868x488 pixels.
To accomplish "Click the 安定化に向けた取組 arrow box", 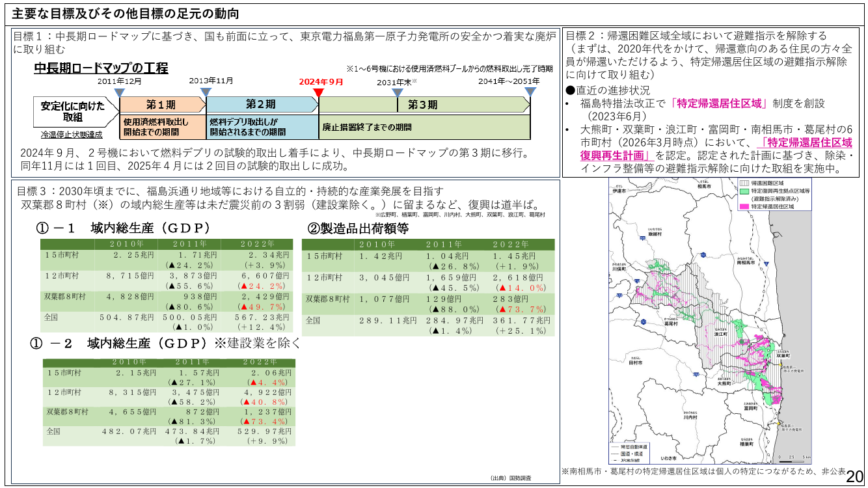I will pyautogui.click(x=75, y=112).
